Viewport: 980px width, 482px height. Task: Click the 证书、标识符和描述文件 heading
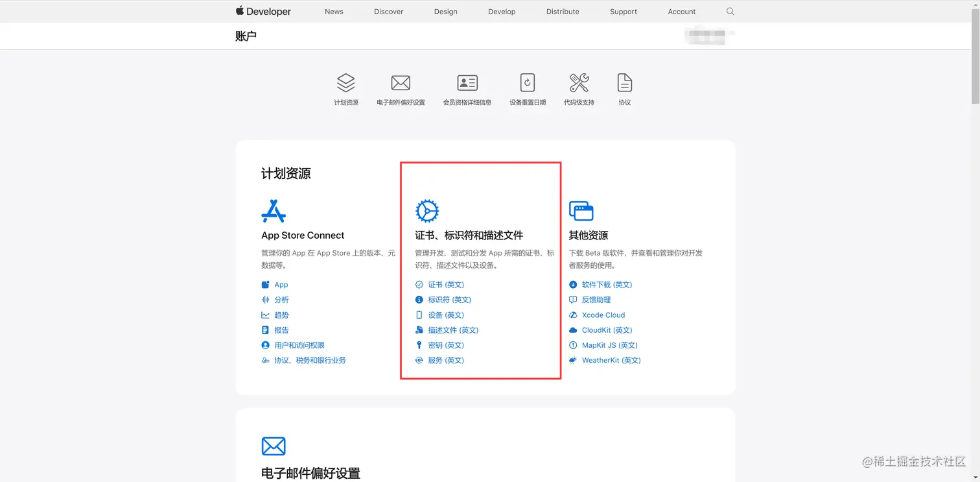pyautogui.click(x=469, y=235)
